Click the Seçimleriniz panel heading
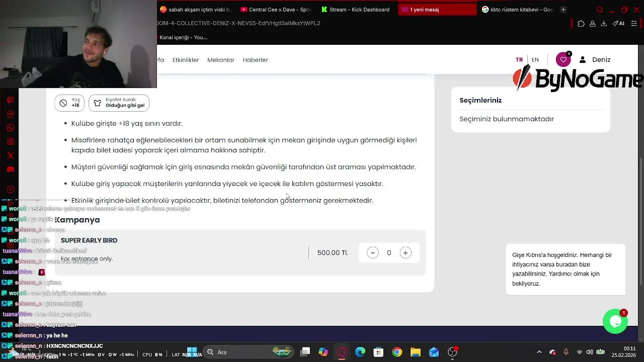Screen dimensions: 644x362 coord(480,100)
